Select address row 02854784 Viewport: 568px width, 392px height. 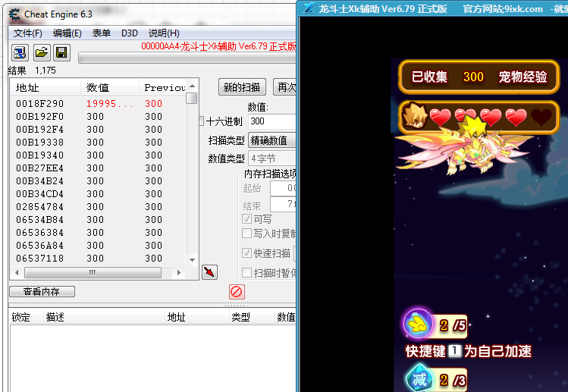(x=98, y=207)
